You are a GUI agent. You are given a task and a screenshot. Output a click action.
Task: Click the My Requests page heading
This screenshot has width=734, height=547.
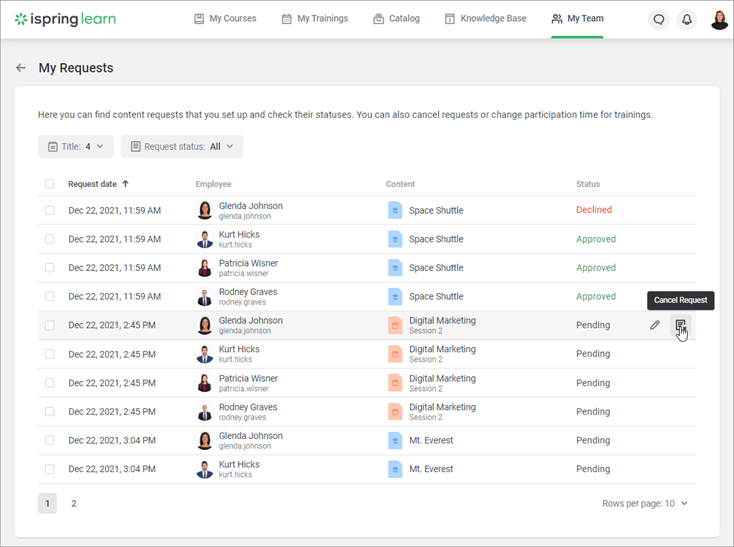pyautogui.click(x=76, y=68)
